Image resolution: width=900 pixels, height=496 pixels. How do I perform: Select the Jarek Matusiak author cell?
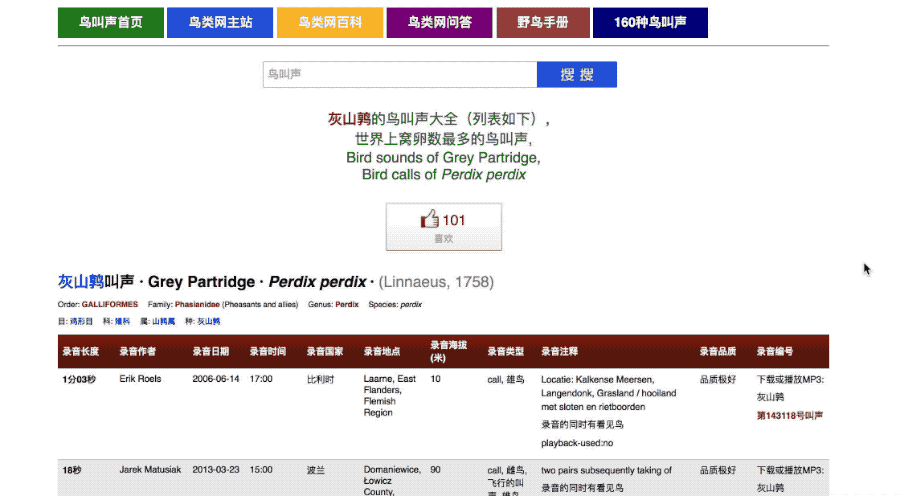tap(150, 470)
